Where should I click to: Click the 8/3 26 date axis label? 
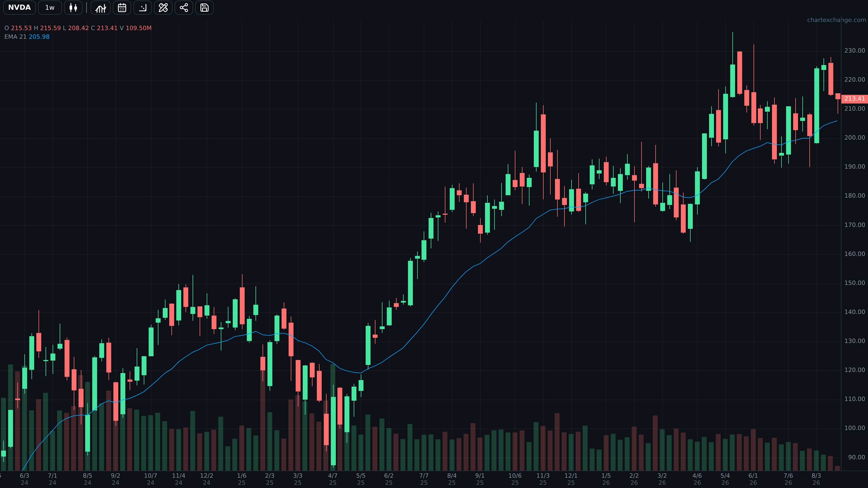(x=816, y=479)
